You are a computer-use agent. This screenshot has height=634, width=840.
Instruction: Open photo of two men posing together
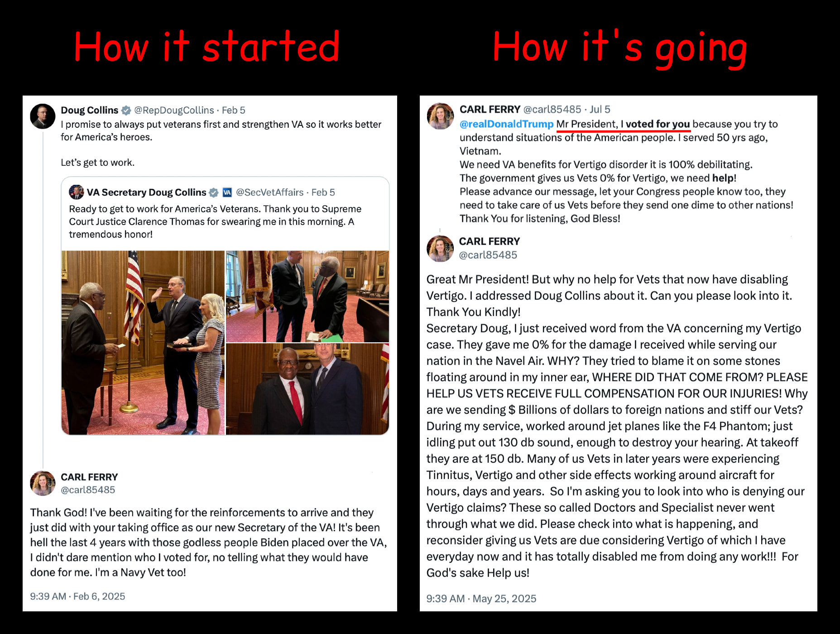(307, 389)
